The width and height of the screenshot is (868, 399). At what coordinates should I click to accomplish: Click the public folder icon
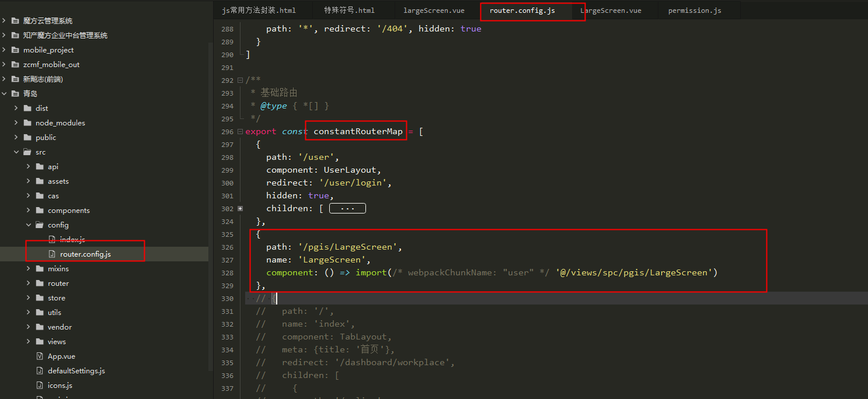27,137
